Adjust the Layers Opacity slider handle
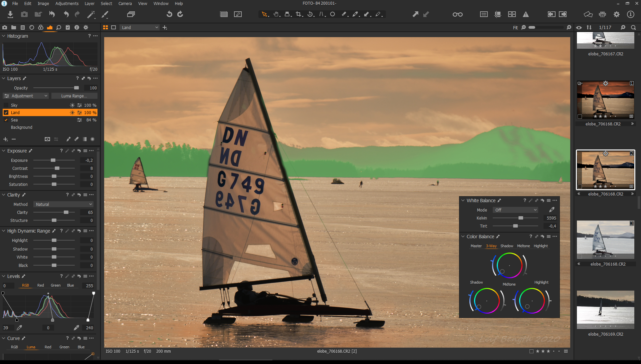This screenshot has width=641, height=364. [x=76, y=88]
